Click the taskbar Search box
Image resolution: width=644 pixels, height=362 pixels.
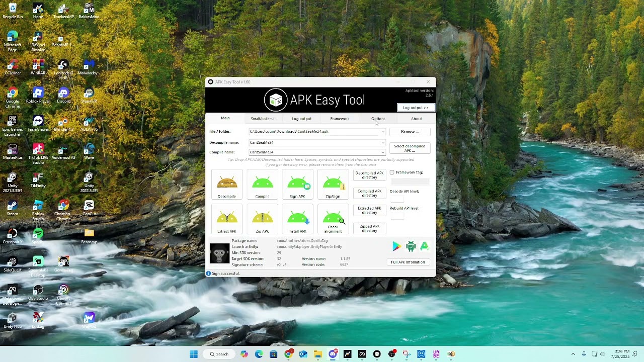point(219,354)
